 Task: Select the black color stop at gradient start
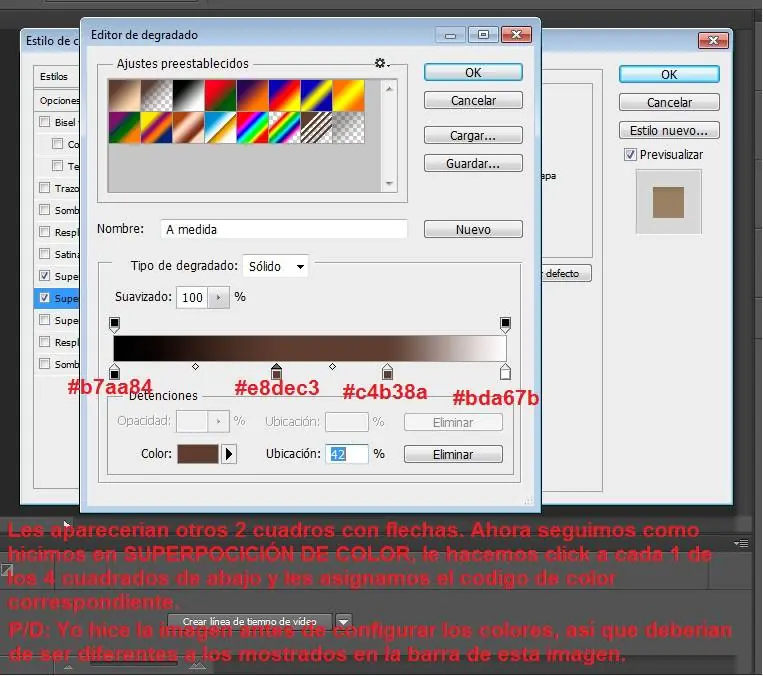point(114,372)
